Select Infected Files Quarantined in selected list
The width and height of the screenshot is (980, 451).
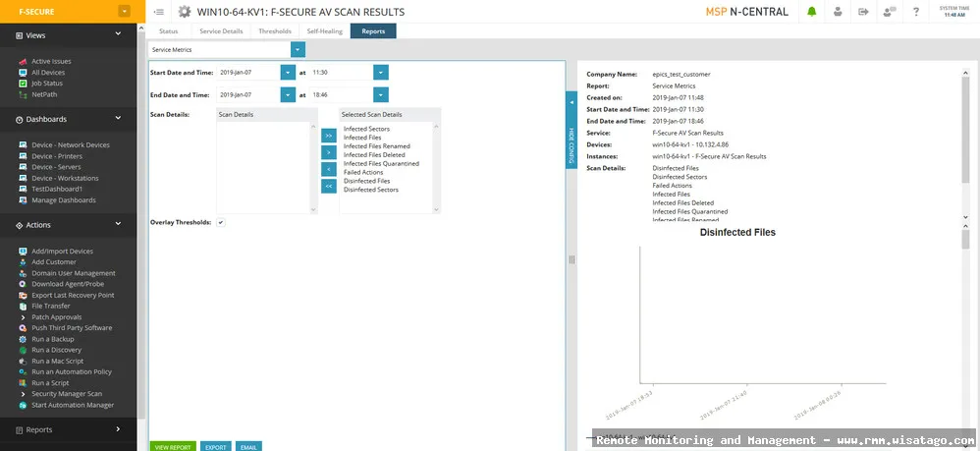[381, 163]
